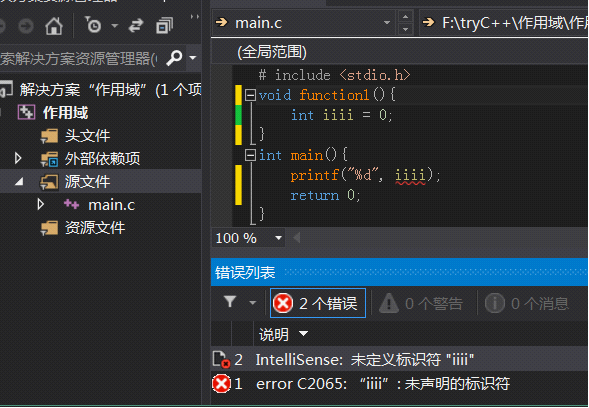The image size is (589, 408).
Task: Select the project node 作用域
Action: coord(65,113)
